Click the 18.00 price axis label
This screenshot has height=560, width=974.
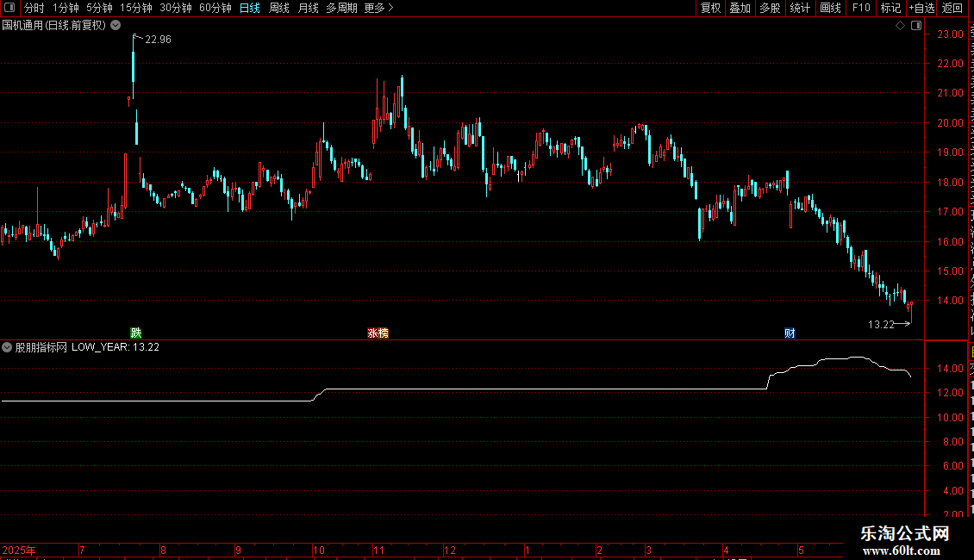point(951,183)
